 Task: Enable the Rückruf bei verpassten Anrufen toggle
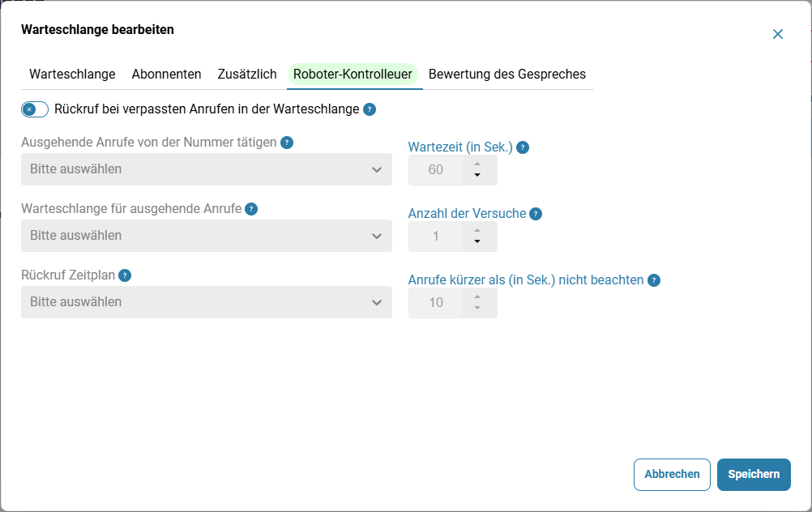35,109
